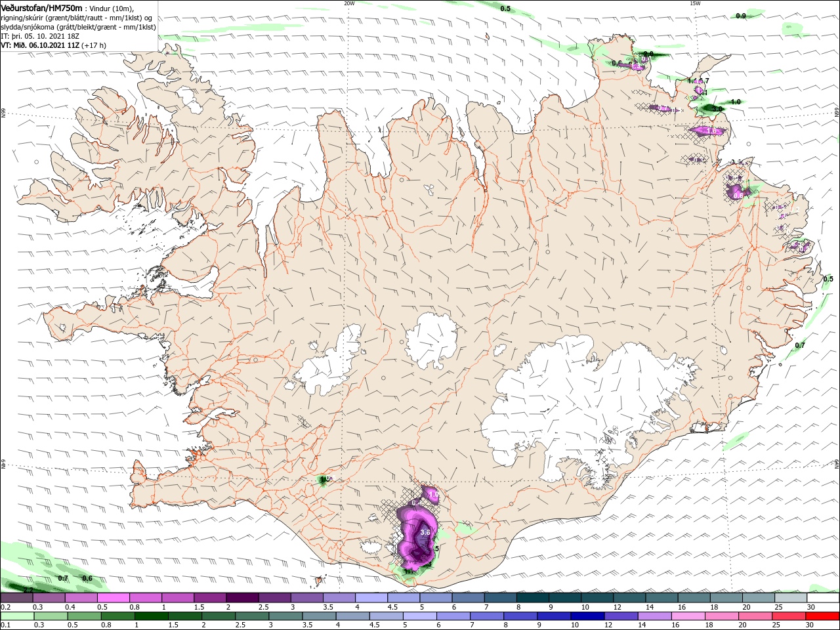Click the 'VT: Mið. 06.10.2021 11Z (+17 h)' line
Screen dimensions: 840x630
(54, 45)
